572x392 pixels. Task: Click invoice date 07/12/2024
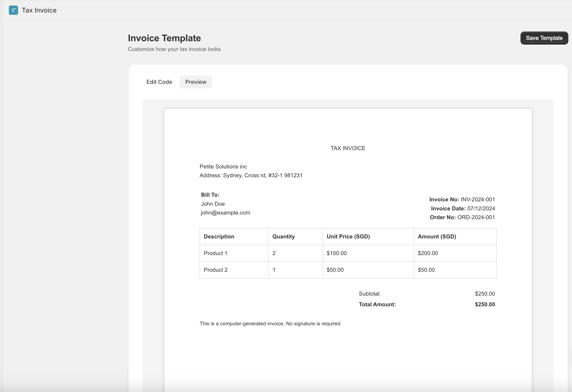pyautogui.click(x=481, y=209)
